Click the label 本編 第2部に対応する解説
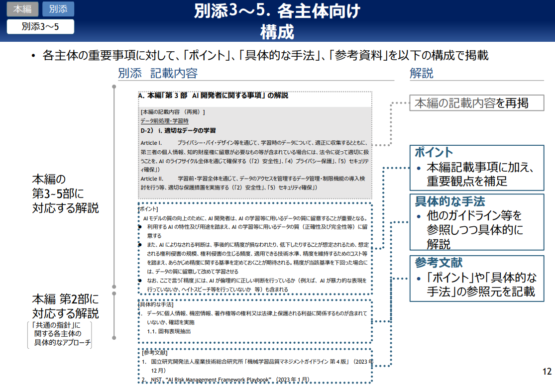Viewport: 555px width, 392px height. tap(65, 306)
